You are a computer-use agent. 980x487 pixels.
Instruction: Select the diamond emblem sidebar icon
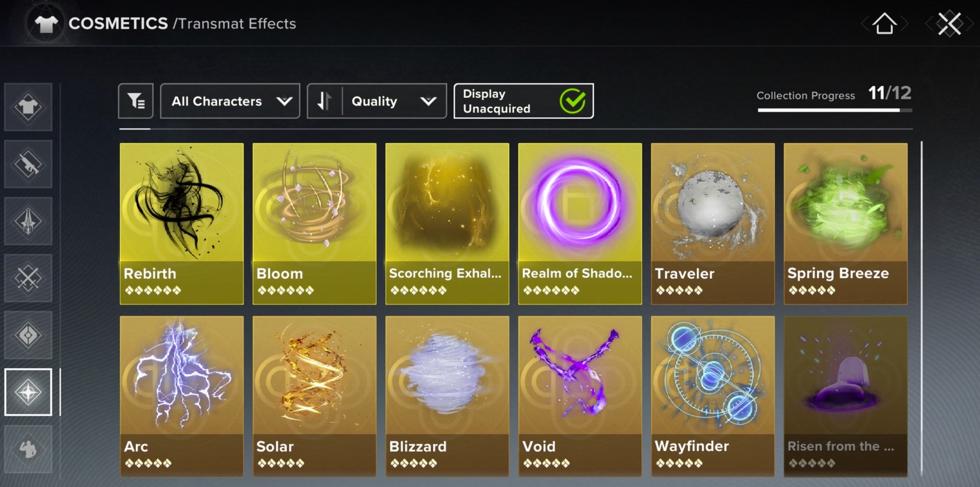coord(28,335)
